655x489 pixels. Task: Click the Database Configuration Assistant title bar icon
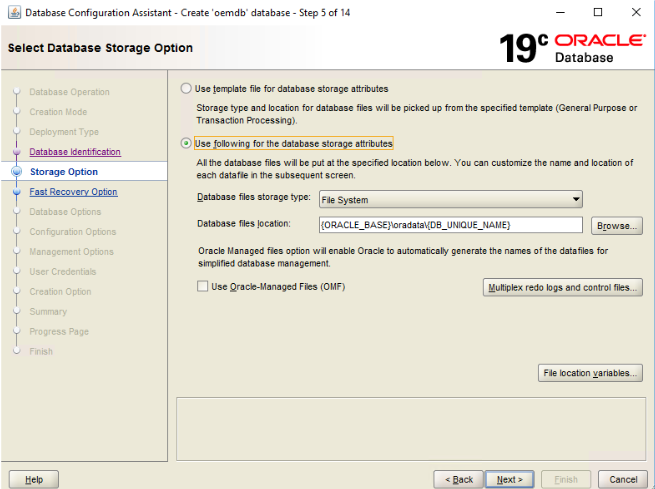coord(12,12)
